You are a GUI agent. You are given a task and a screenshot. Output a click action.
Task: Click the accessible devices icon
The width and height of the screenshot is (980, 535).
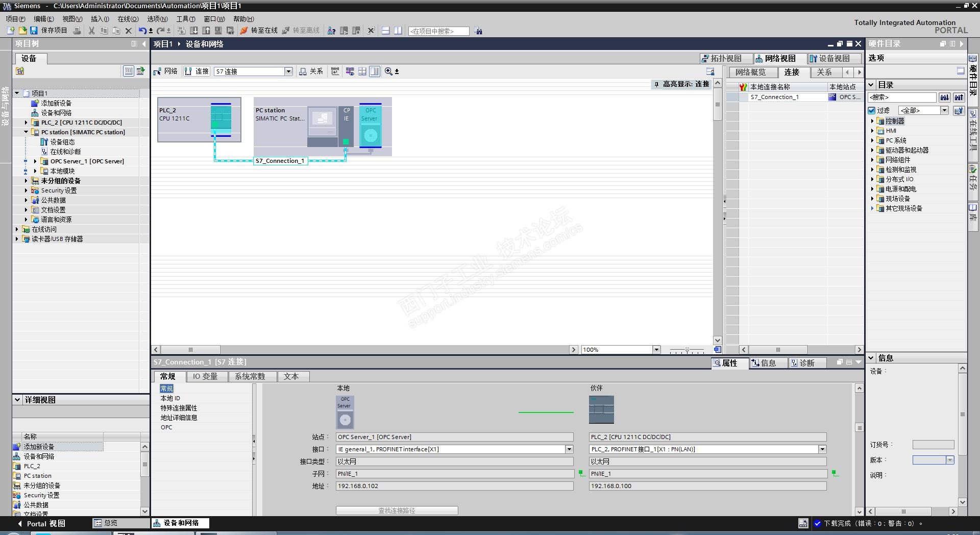[331, 31]
